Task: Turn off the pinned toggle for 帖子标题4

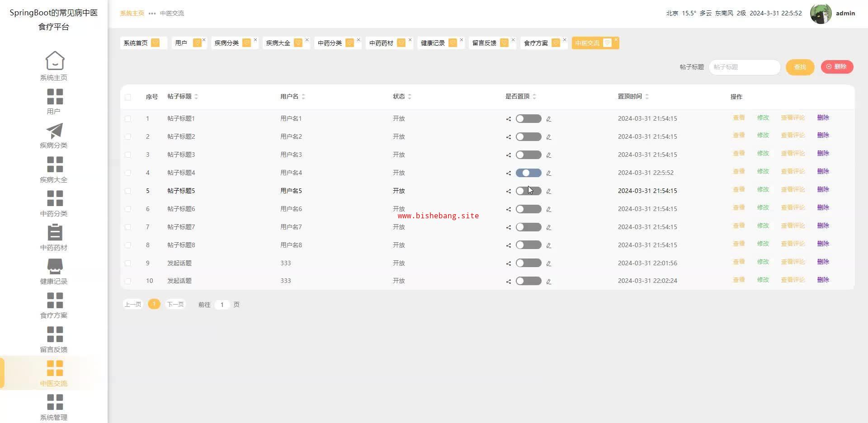Action: 528,173
